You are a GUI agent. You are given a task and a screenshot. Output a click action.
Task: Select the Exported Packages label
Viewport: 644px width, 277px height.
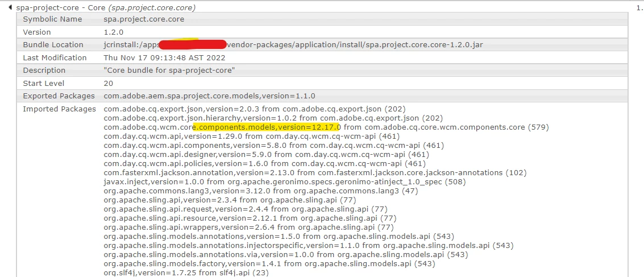[59, 96]
